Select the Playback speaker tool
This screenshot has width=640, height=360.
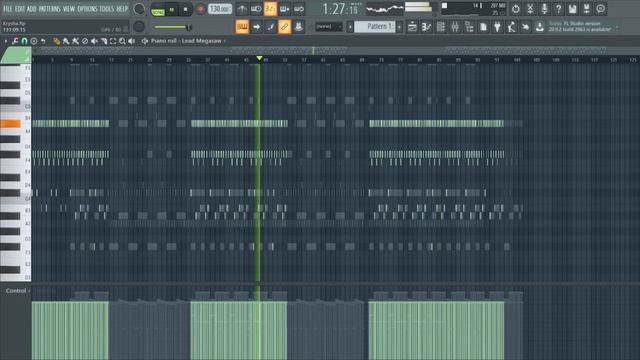pos(131,41)
